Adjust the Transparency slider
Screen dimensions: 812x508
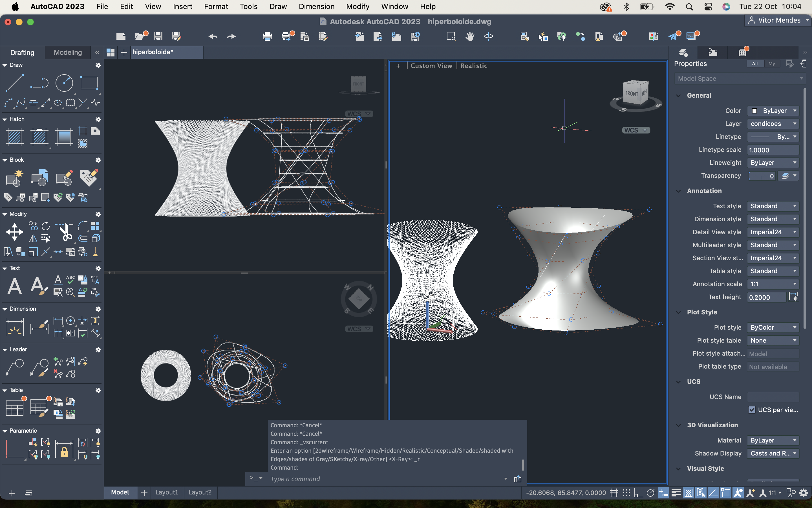(762, 176)
